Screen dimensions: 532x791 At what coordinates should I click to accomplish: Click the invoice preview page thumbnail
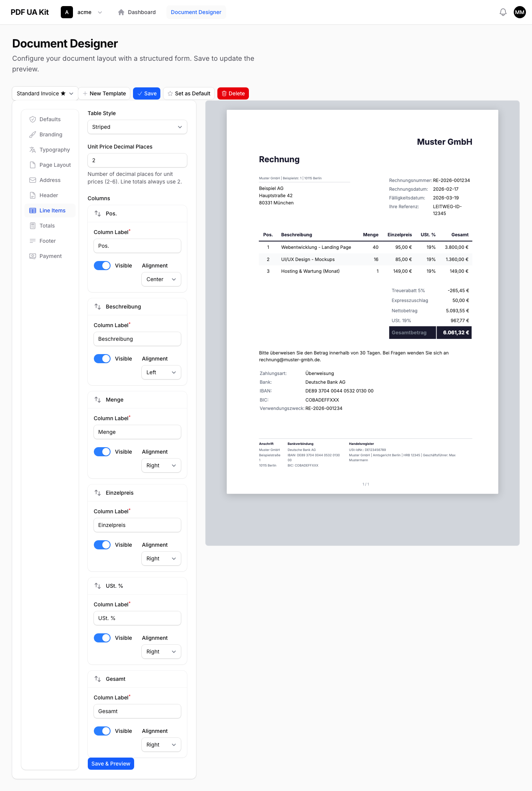(x=363, y=302)
